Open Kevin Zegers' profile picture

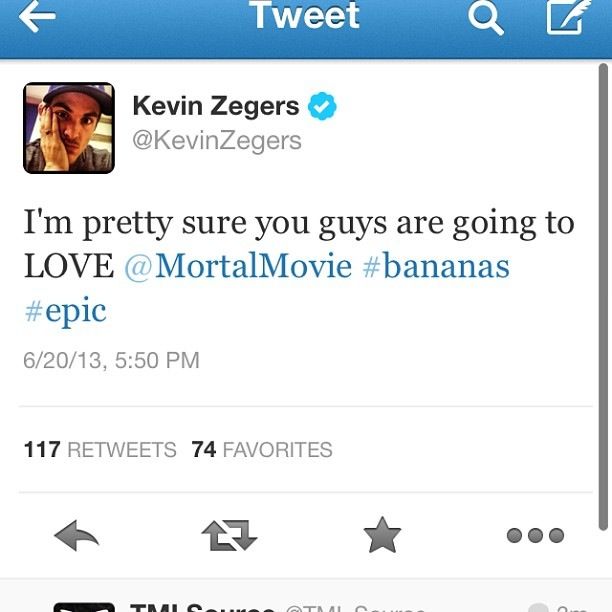tap(69, 128)
